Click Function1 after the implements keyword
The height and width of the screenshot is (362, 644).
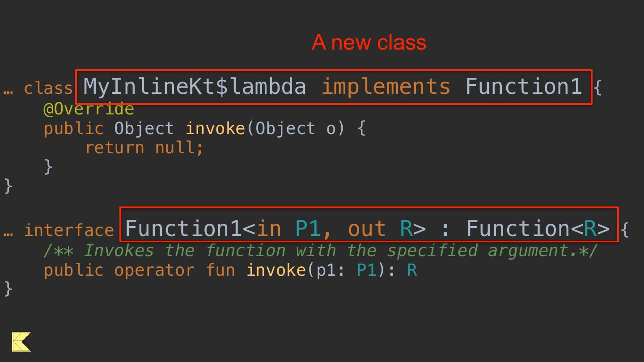click(523, 86)
